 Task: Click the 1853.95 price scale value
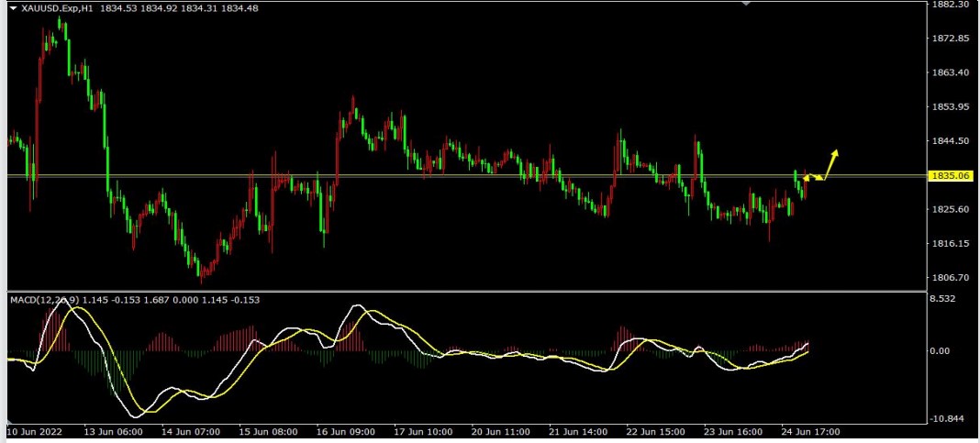click(x=950, y=106)
